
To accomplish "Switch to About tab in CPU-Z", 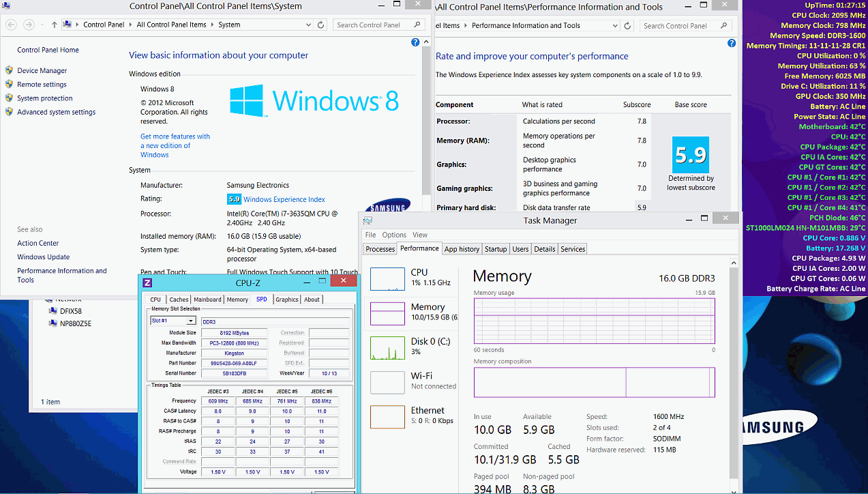I will pyautogui.click(x=312, y=300).
